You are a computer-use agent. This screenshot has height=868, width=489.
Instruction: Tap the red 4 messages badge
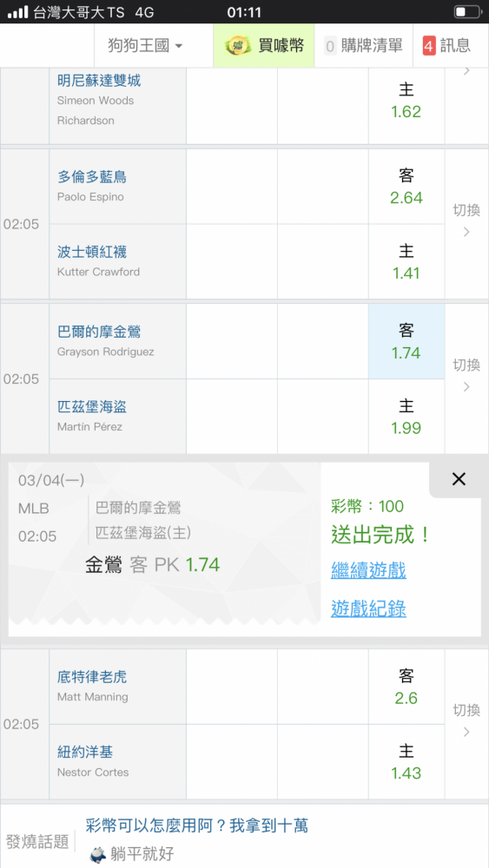pos(429,46)
